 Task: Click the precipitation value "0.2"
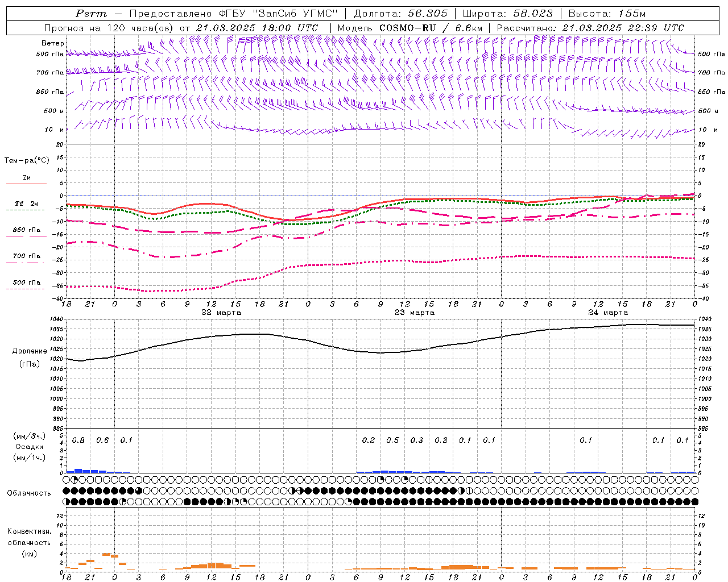pos(369,440)
